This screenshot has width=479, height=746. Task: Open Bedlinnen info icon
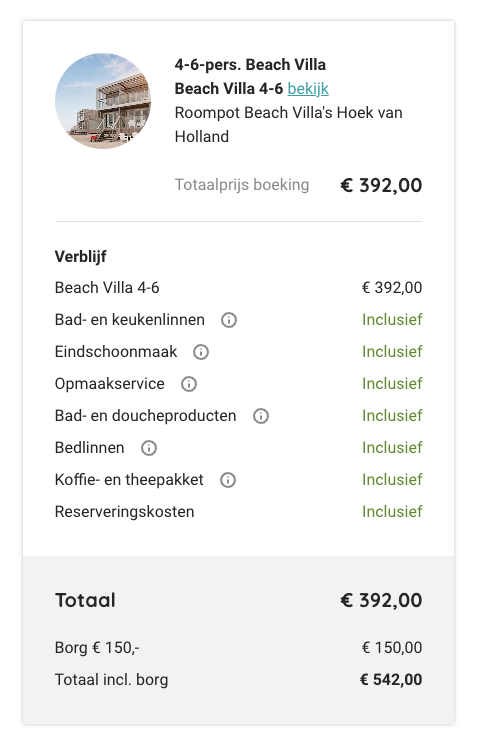pyautogui.click(x=149, y=448)
